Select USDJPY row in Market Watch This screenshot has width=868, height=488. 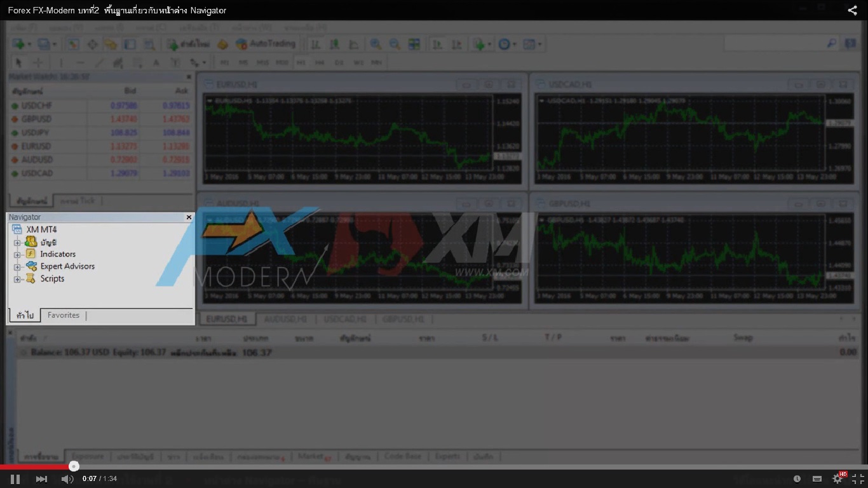(100, 132)
